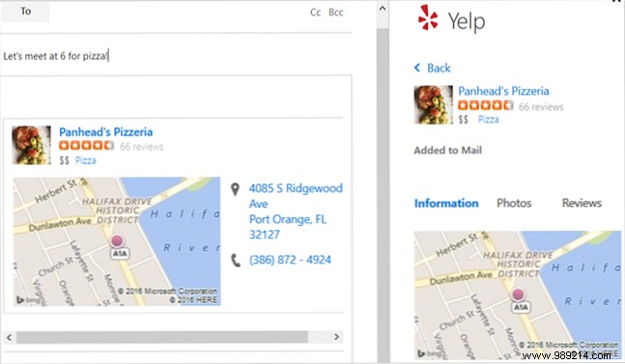Click star rating in the Yelp pane
625x364 pixels.
(486, 105)
